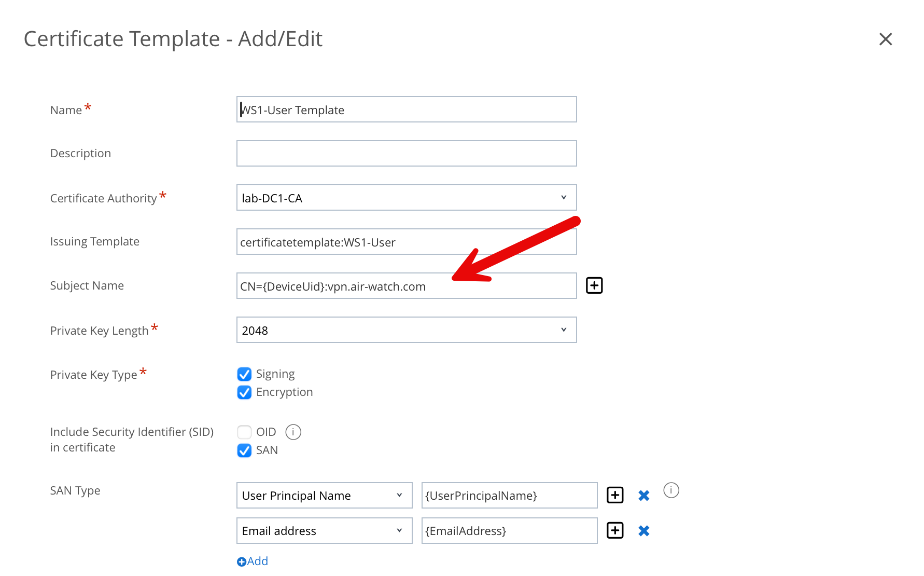Image resolution: width=924 pixels, height=576 pixels.
Task: Remove the Email address SAN row
Action: click(644, 531)
